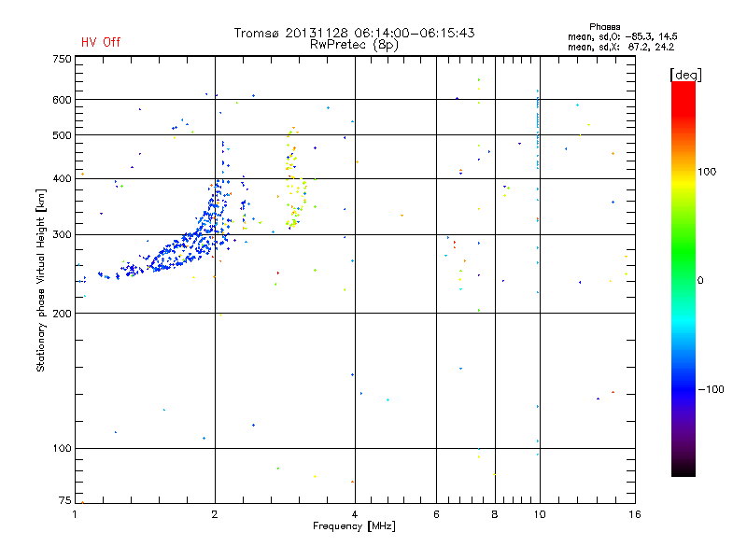Select the 'mean, sd,O: -85.3, 14.5' line

point(622,36)
